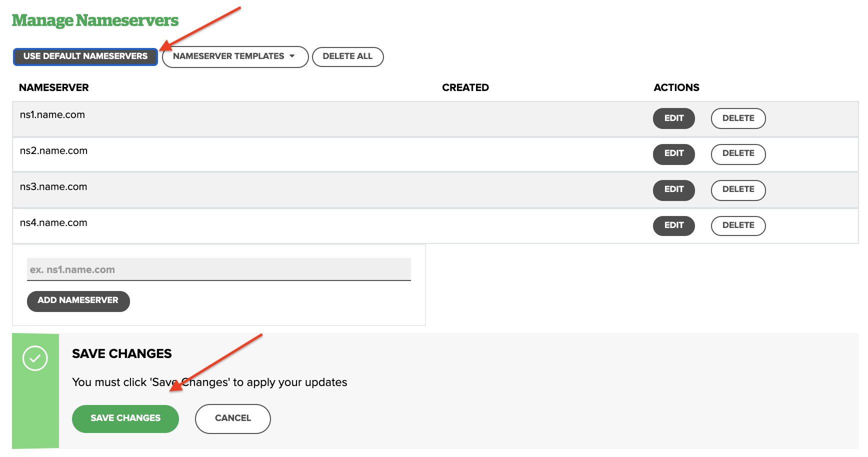Click the Manage Nameservers heading

[x=95, y=20]
